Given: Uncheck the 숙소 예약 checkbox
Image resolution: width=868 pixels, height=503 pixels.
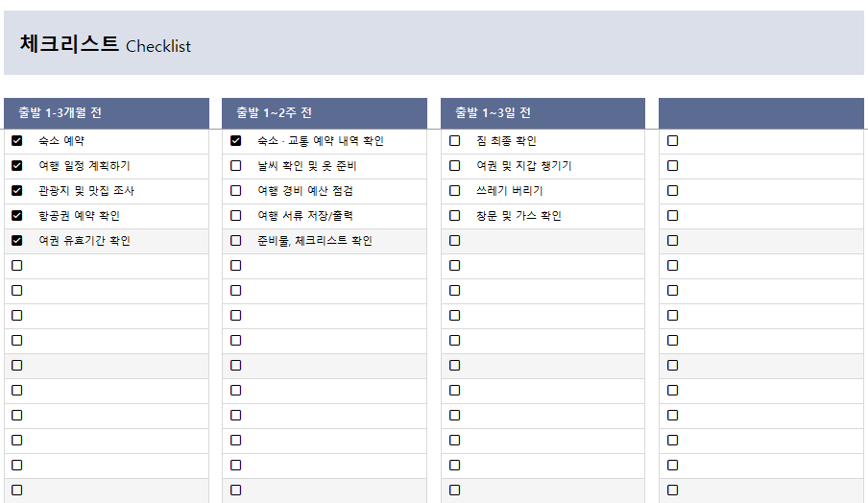Looking at the screenshot, I should coord(17,140).
